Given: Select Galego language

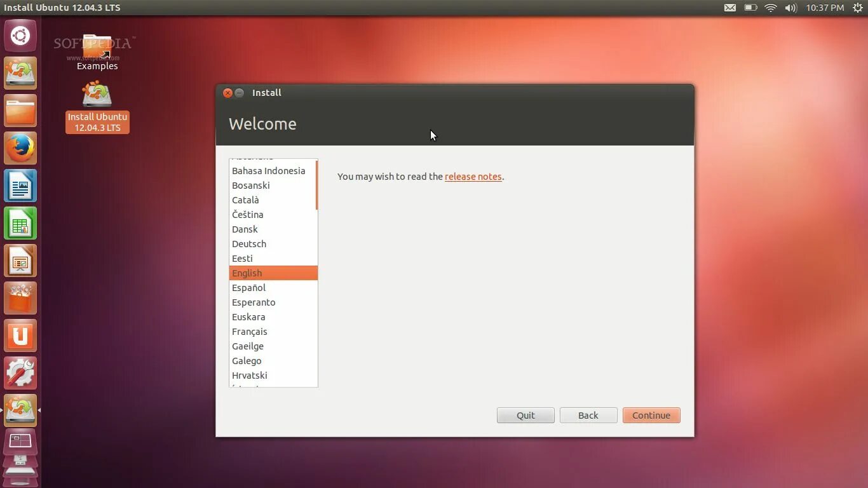Looking at the screenshot, I should pos(273,361).
